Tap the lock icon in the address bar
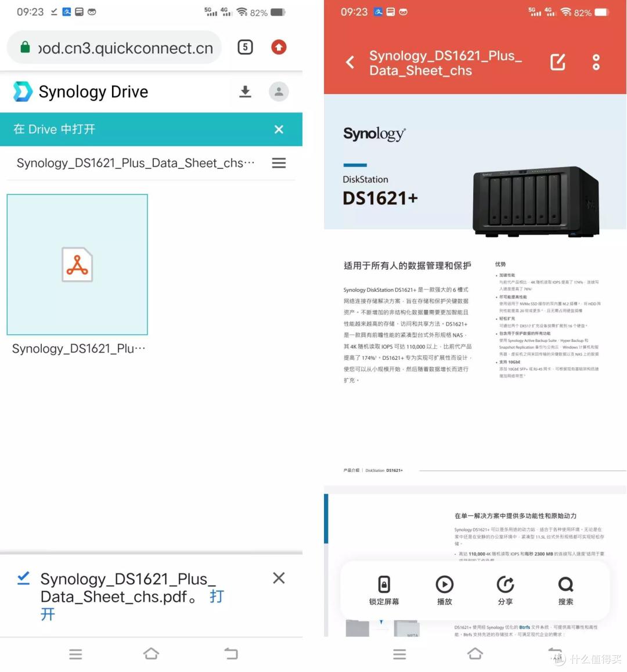 point(26,47)
